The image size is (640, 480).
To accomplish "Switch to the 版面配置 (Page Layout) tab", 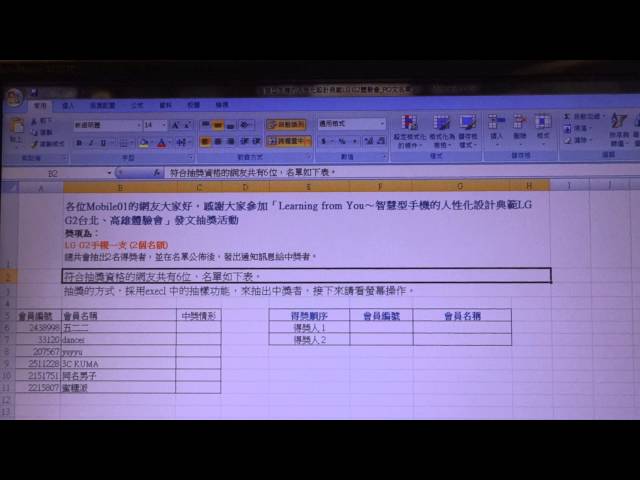I will point(102,106).
